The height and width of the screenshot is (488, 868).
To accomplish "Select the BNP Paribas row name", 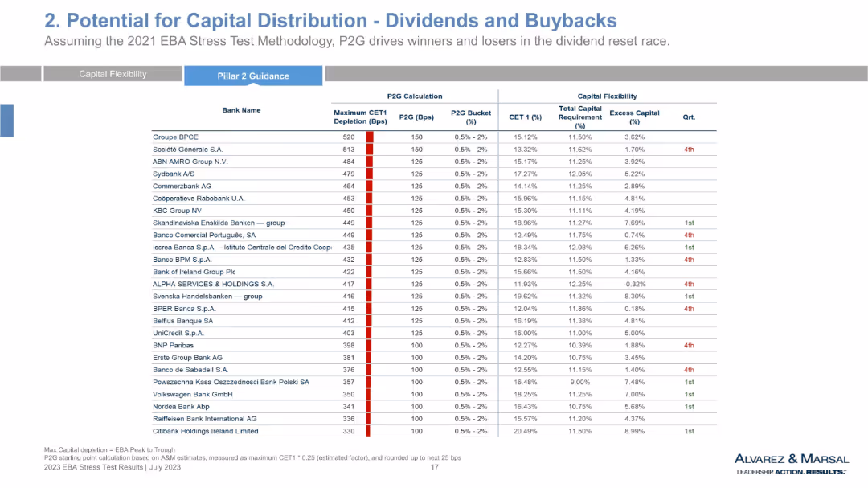I will tap(174, 345).
